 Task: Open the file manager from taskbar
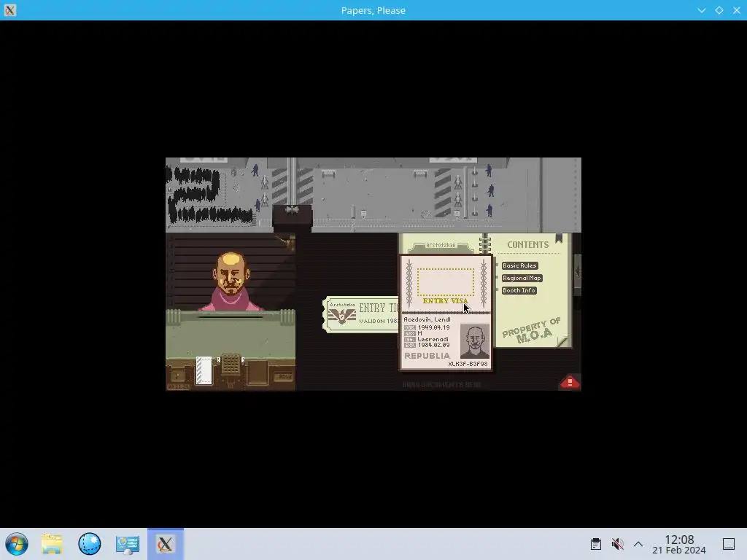click(x=52, y=544)
